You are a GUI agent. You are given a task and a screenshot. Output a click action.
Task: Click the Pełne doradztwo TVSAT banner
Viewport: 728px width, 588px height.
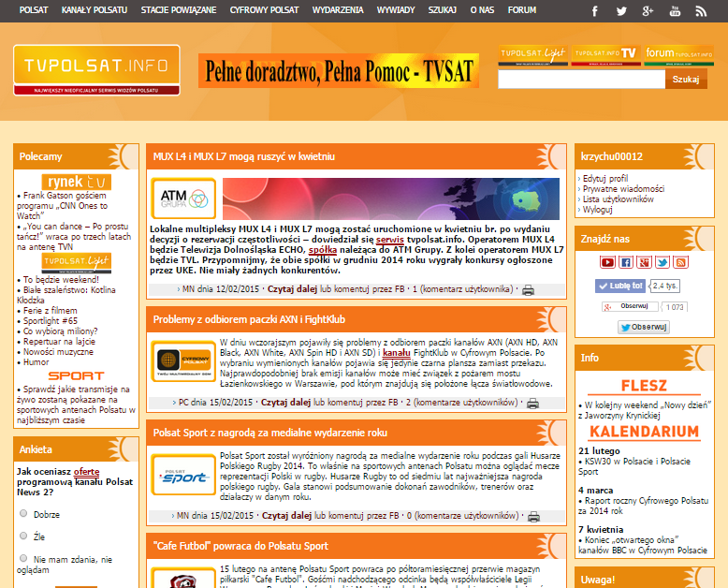339,70
